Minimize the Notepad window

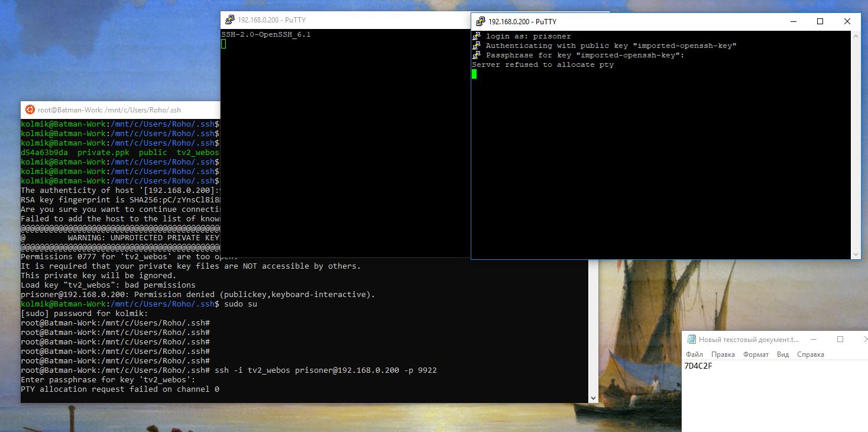pyautogui.click(x=812, y=340)
